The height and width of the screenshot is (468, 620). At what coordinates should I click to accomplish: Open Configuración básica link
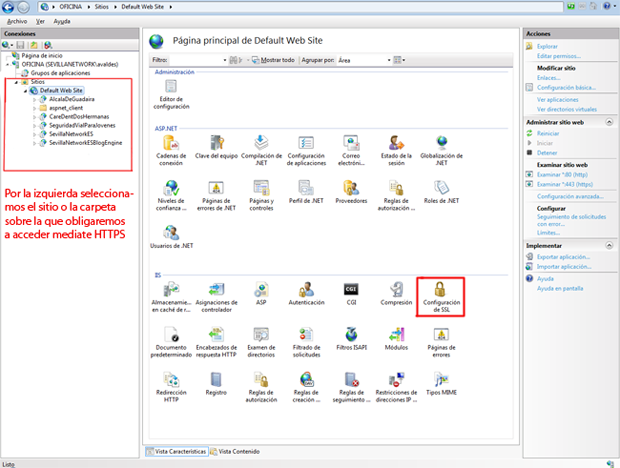point(566,87)
